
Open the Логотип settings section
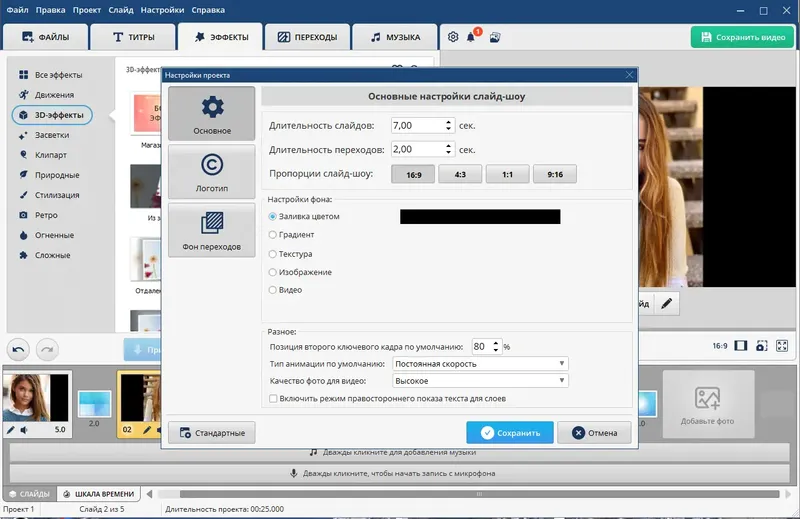(x=212, y=172)
